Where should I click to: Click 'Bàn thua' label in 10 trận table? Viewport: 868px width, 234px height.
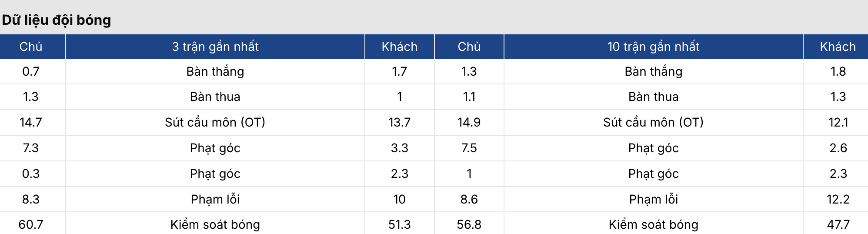(653, 97)
